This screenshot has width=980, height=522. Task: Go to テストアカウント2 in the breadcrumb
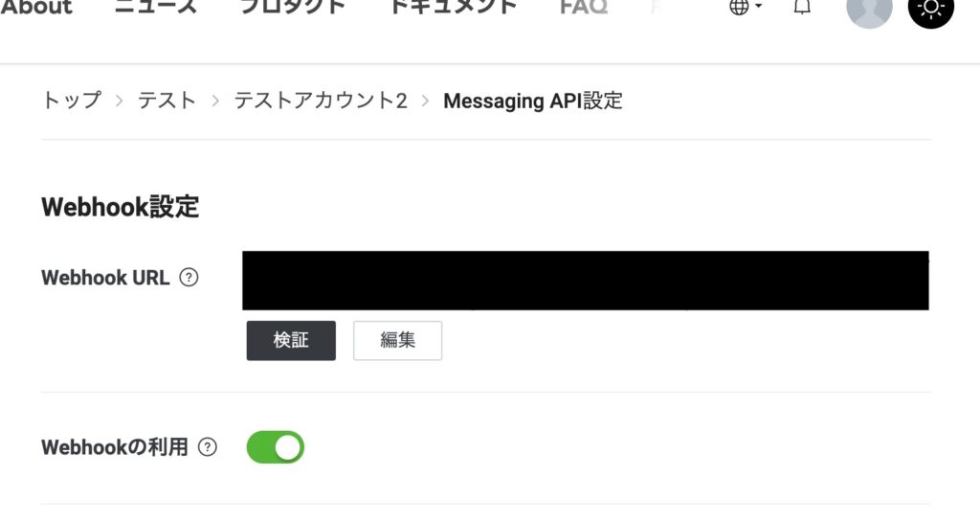tap(321, 101)
